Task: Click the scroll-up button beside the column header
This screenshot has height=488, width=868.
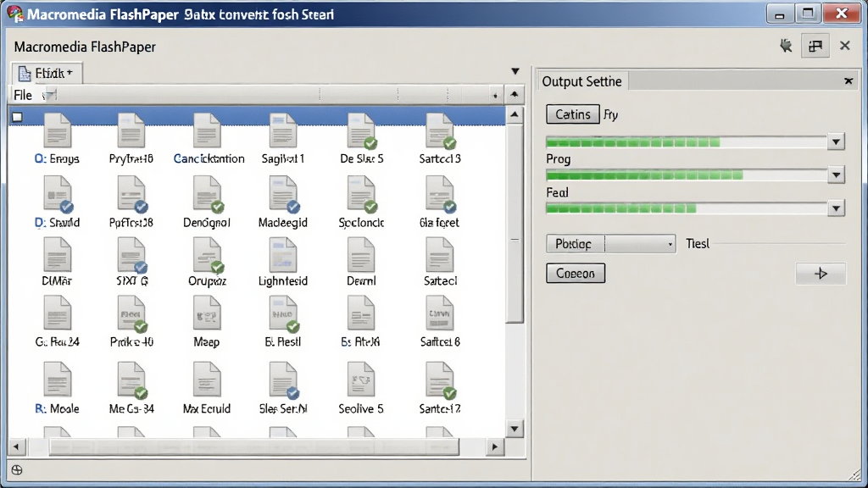Action: point(515,95)
